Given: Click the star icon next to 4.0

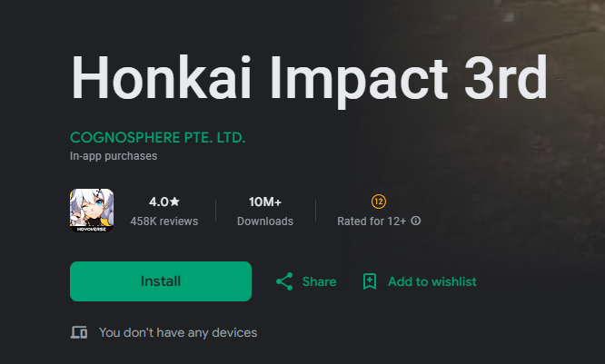Looking at the screenshot, I should pos(174,202).
